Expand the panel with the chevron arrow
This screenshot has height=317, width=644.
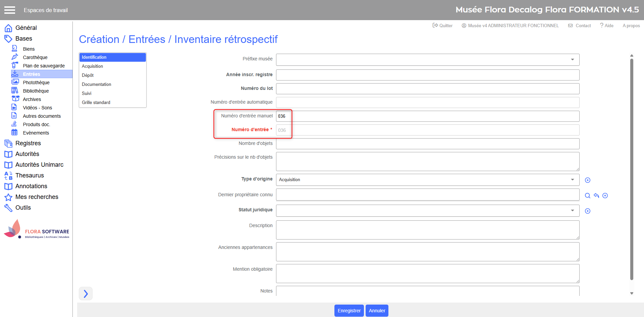[x=86, y=294]
